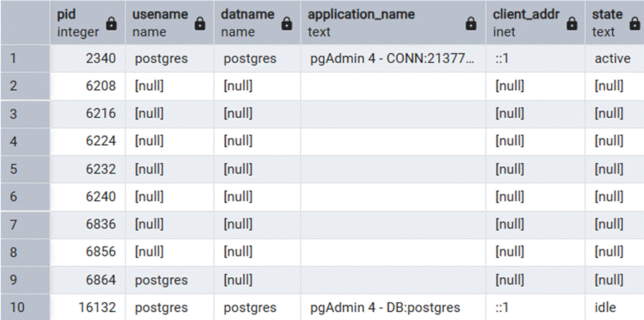Select row number 3 header
This screenshot has height=320, width=644.
(x=25, y=114)
